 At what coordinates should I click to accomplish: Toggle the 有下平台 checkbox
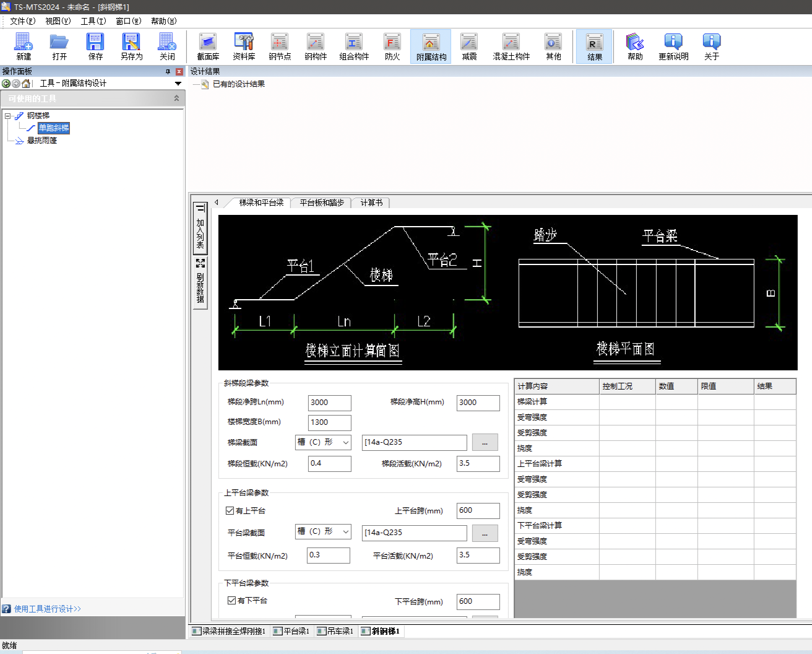[x=231, y=601]
